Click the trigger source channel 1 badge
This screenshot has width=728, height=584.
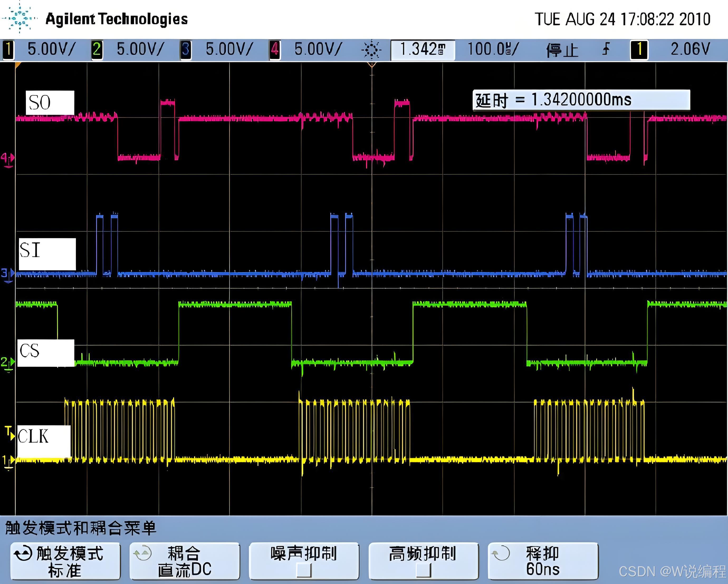click(x=639, y=50)
